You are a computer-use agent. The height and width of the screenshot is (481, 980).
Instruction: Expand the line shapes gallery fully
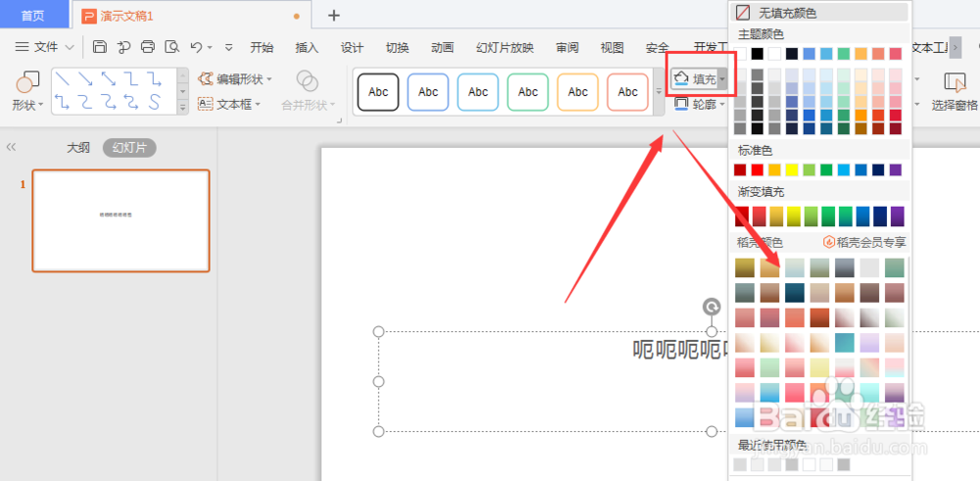point(183,107)
